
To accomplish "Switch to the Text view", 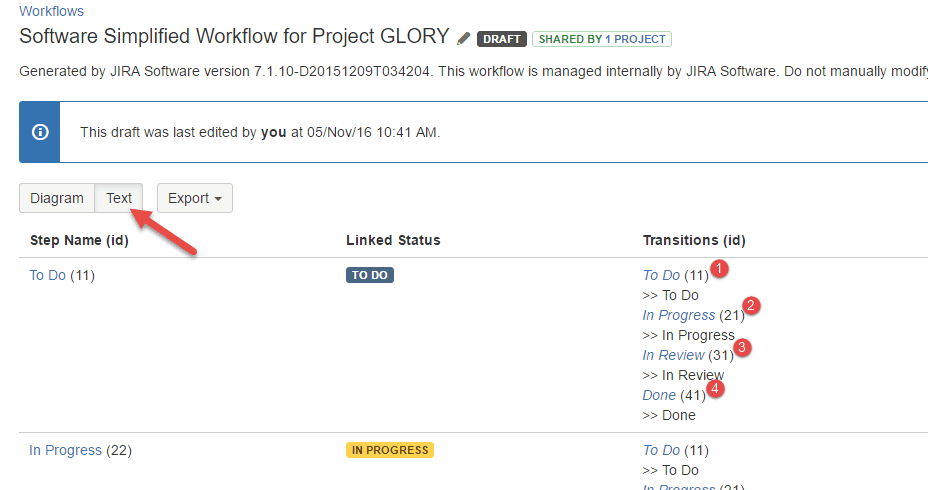I will 119,198.
